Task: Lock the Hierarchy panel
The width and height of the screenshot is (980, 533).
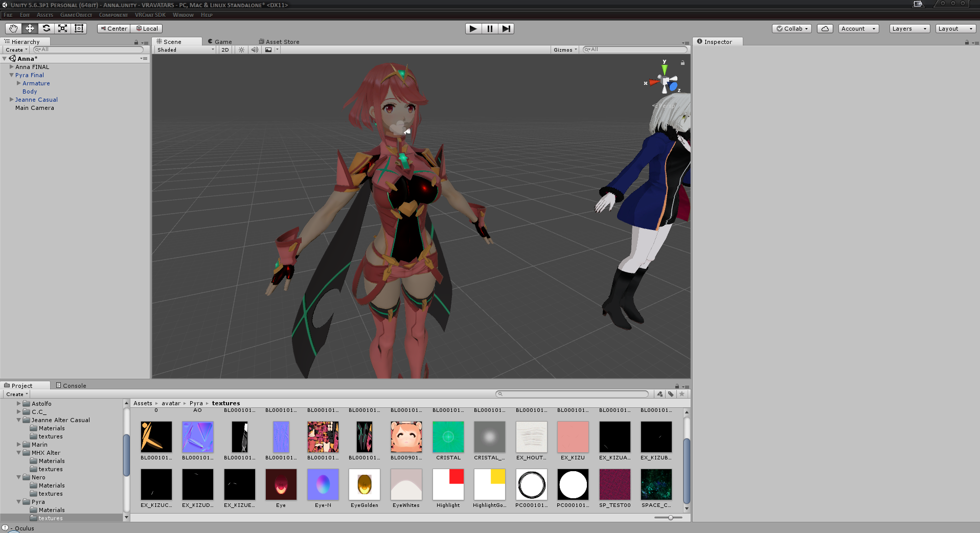Action: click(136, 42)
